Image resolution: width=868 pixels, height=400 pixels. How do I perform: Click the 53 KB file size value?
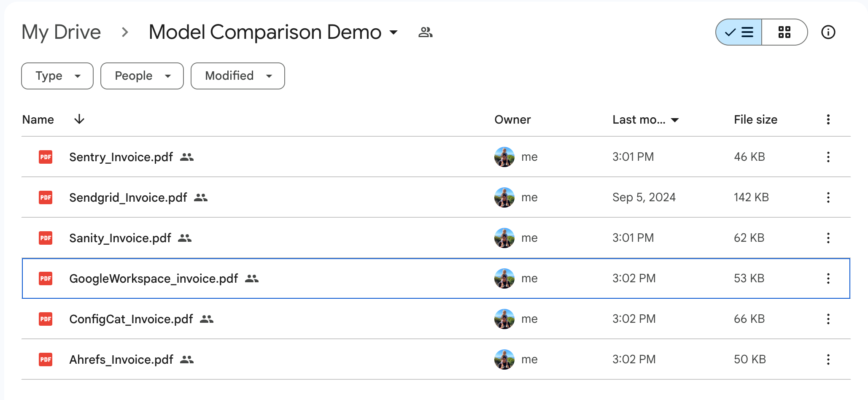[749, 278]
